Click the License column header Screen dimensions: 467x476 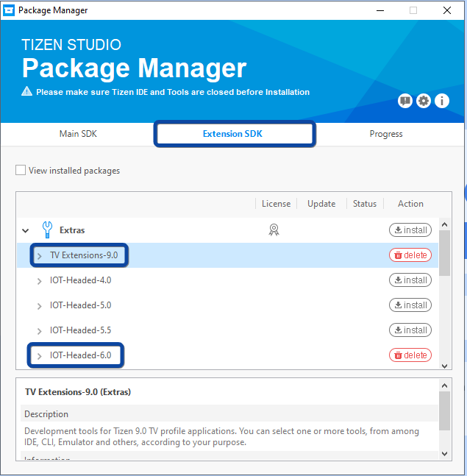tap(276, 204)
